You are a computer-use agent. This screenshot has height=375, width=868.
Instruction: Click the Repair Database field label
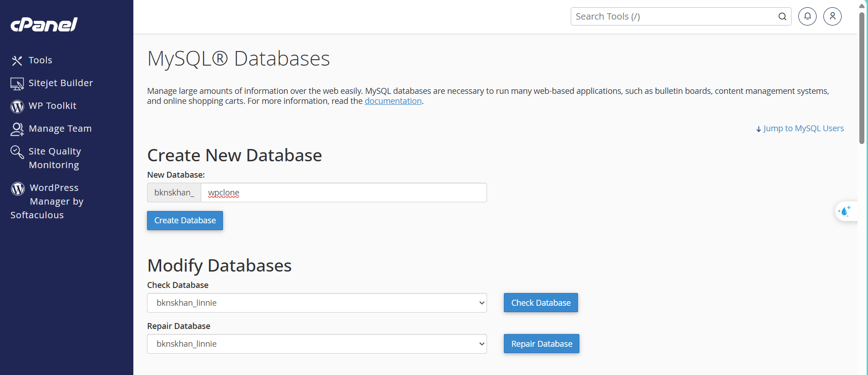(x=179, y=326)
